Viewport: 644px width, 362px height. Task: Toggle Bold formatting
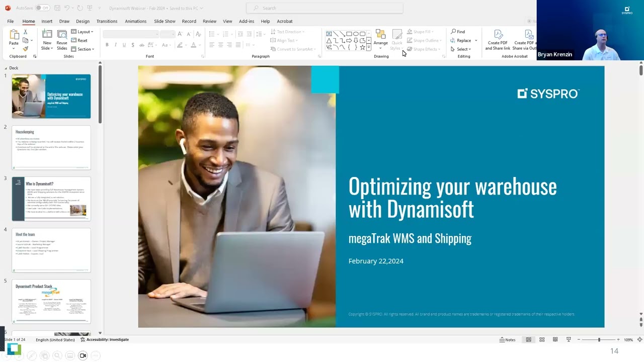pos(107,45)
